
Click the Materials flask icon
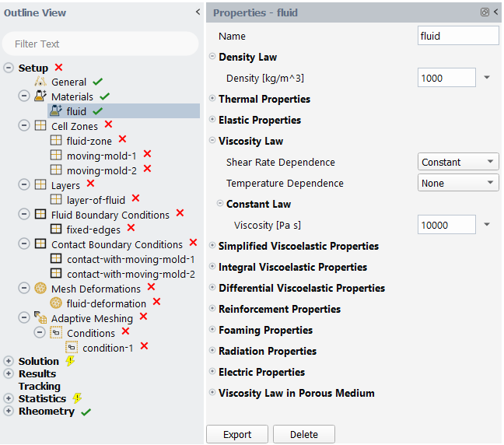pos(40,96)
